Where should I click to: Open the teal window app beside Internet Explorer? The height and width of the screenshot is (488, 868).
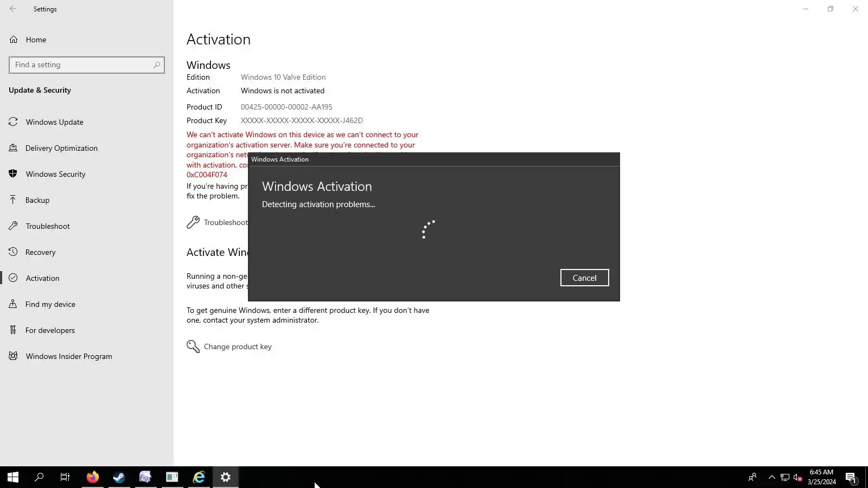click(172, 477)
